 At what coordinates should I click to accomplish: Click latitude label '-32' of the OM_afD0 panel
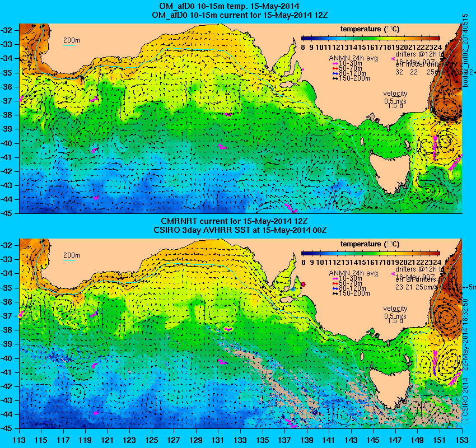pos(6,30)
